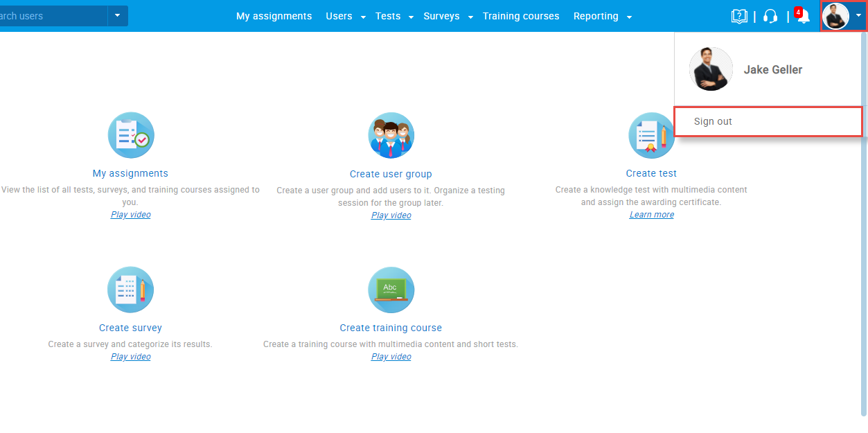Click the Create user group icon
The width and height of the screenshot is (868, 433).
(391, 135)
